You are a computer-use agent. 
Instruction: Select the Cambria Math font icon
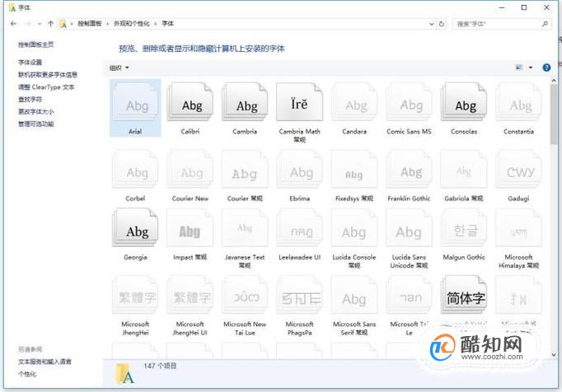(300, 102)
